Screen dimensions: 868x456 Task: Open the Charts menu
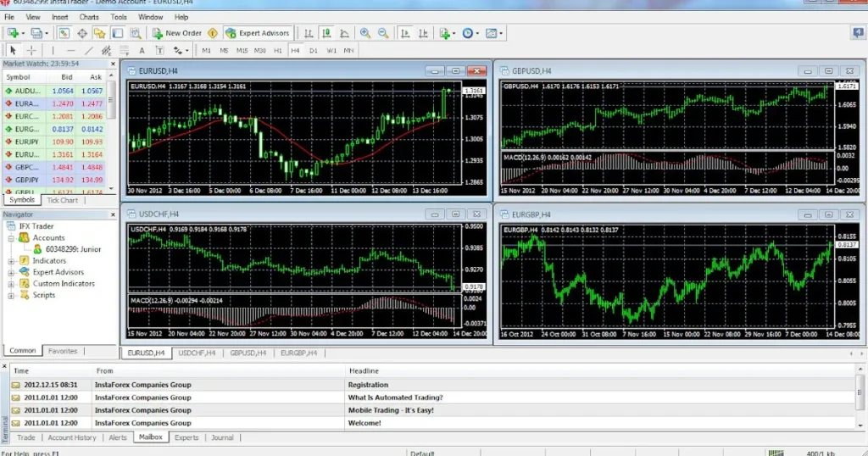tap(89, 17)
